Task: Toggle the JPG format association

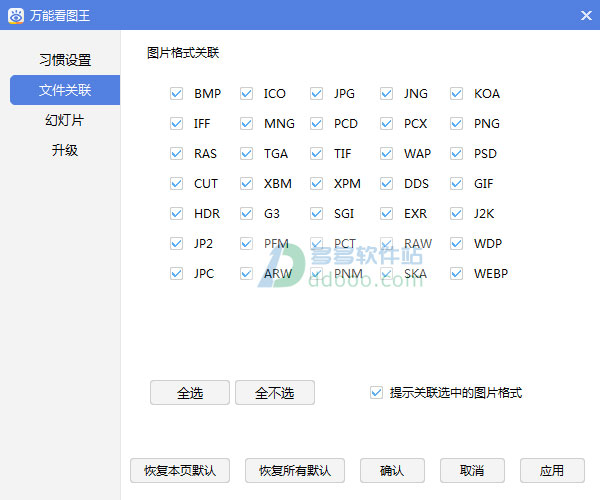Action: (316, 94)
